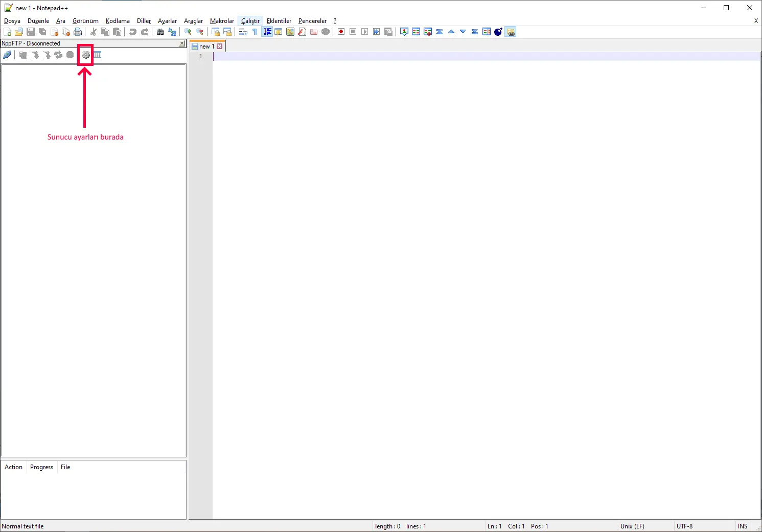The width and height of the screenshot is (762, 532).
Task: Open NppFTP server settings via highlighted gear icon
Action: point(85,55)
